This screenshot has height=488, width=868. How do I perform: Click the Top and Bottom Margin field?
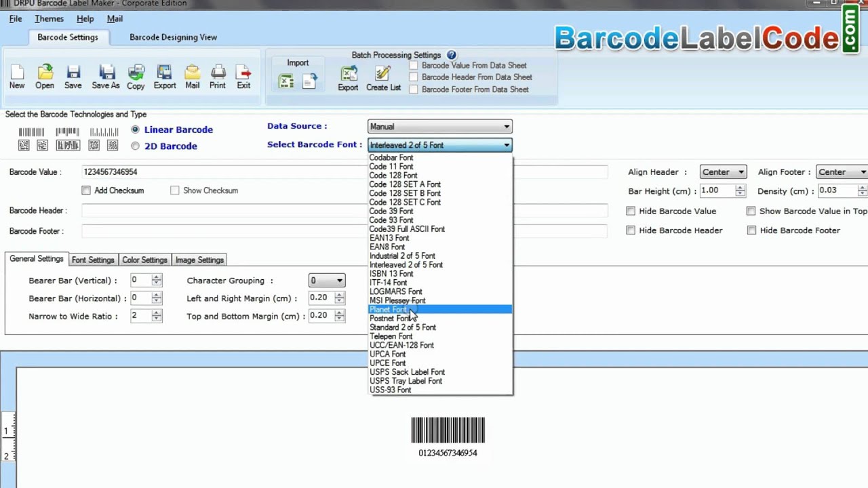[321, 316]
